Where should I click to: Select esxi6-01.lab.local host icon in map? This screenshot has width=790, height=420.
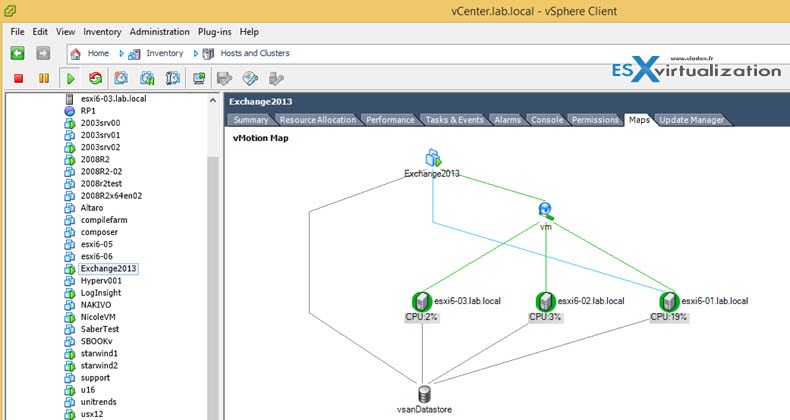pyautogui.click(x=669, y=301)
